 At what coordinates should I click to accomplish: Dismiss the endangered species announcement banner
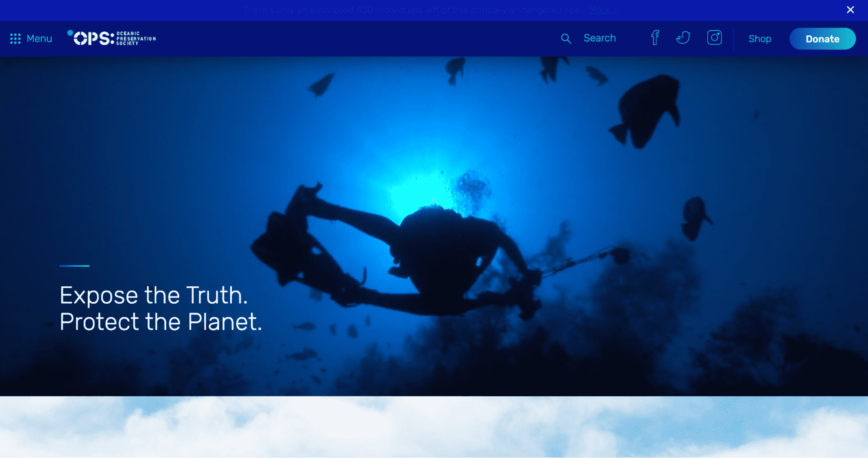point(850,10)
